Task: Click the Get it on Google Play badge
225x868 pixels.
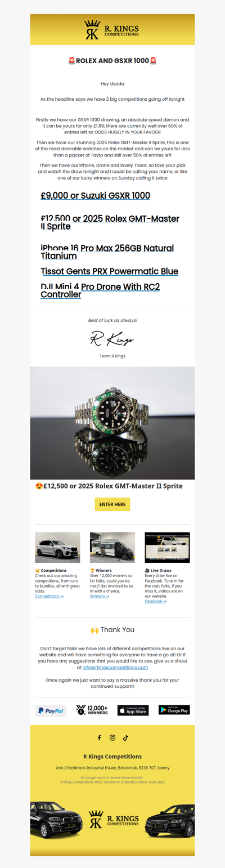Action: pos(174,710)
